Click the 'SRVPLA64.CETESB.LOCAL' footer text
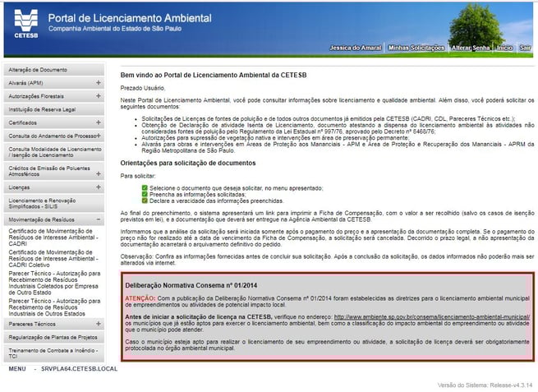This screenshot has width=538, height=392. [x=79, y=369]
